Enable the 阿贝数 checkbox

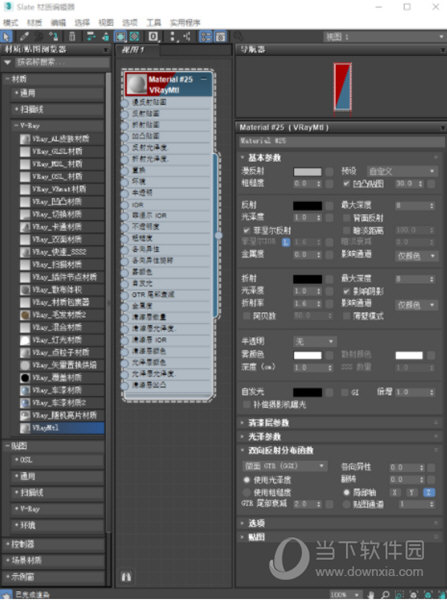coord(246,316)
